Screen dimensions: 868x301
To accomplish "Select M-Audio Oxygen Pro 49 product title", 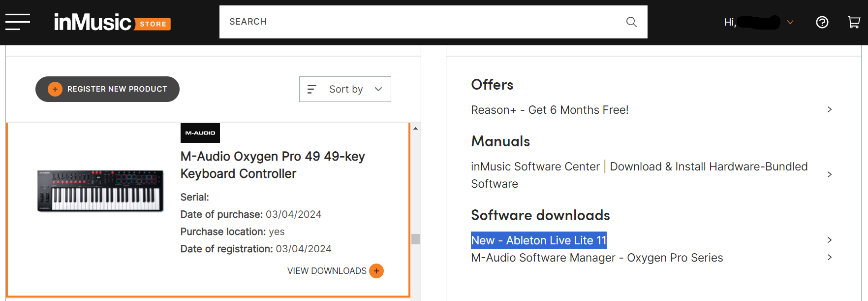I will pyautogui.click(x=273, y=165).
